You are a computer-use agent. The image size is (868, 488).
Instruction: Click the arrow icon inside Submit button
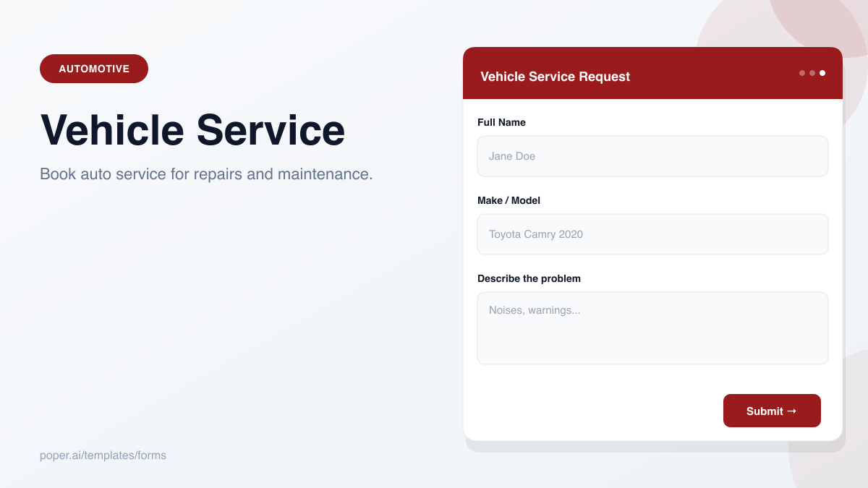click(x=792, y=411)
